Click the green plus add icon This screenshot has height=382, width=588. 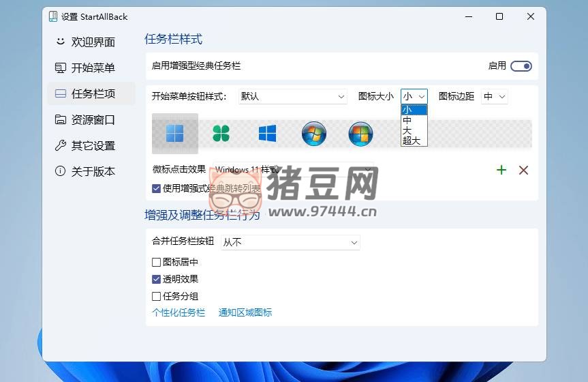click(x=501, y=170)
